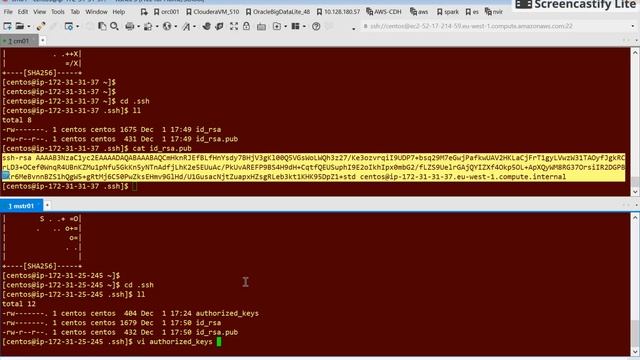Screen dimensions: 640x360
Task: Open dropdown arrow next to the folder icon
Action: (x=29, y=27)
